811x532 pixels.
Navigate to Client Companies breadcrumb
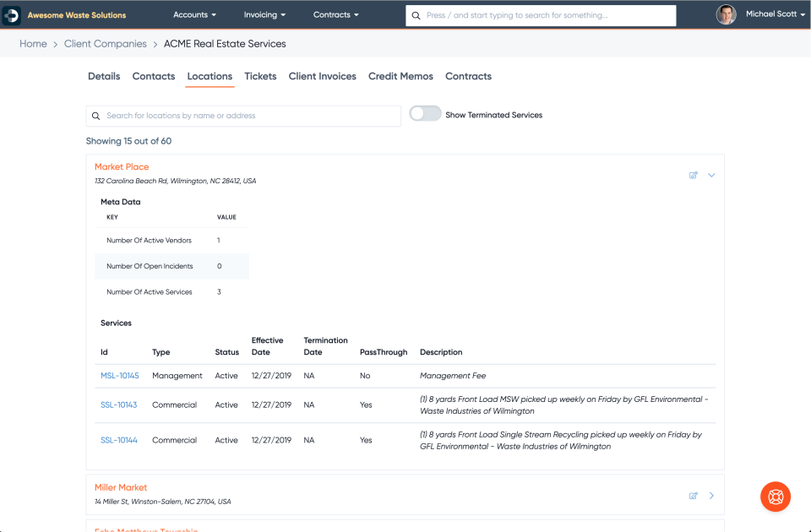click(x=105, y=43)
